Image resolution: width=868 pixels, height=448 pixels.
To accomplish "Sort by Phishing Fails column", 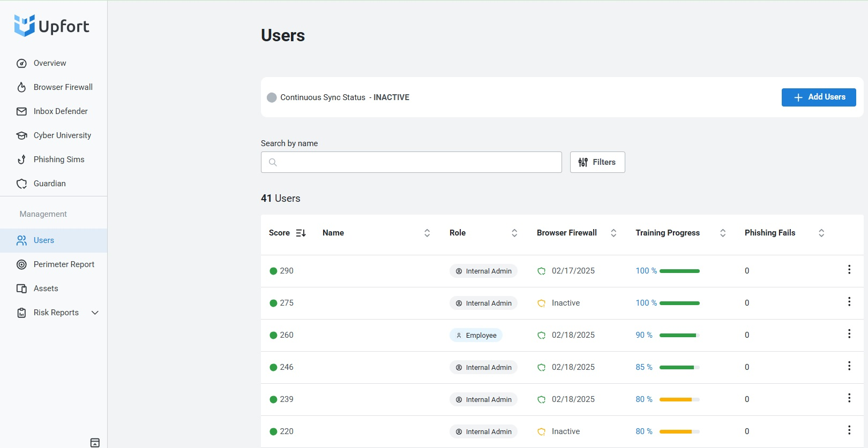I will click(821, 233).
